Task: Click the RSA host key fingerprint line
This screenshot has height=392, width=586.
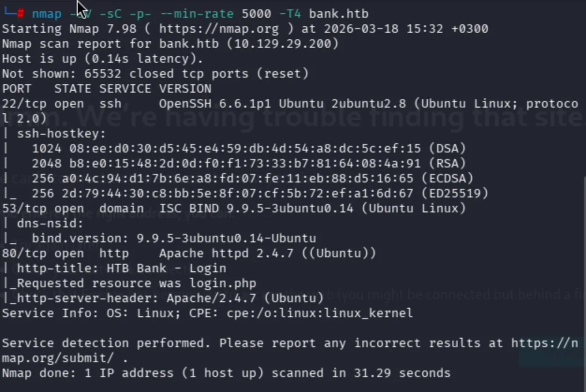Action: [249, 164]
